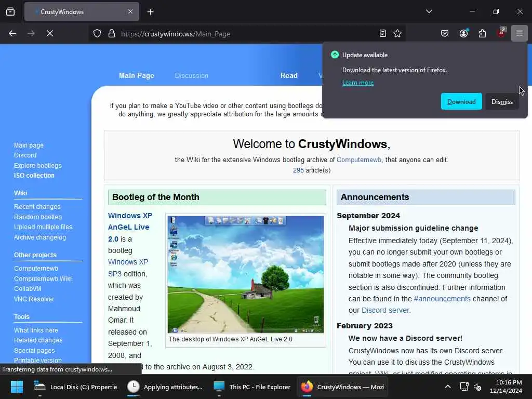Toggle Reader View icon in address bar

click(x=383, y=33)
